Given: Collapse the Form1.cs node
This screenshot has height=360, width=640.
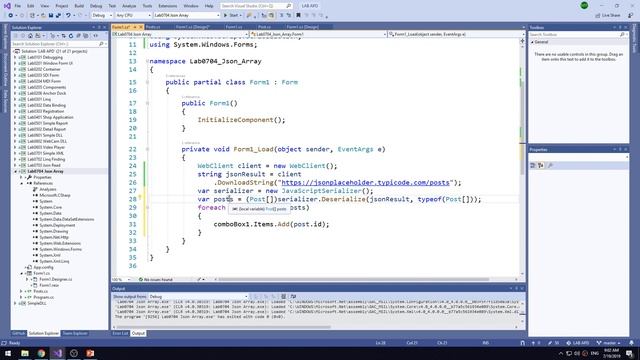Looking at the screenshot, I should point(22,273).
